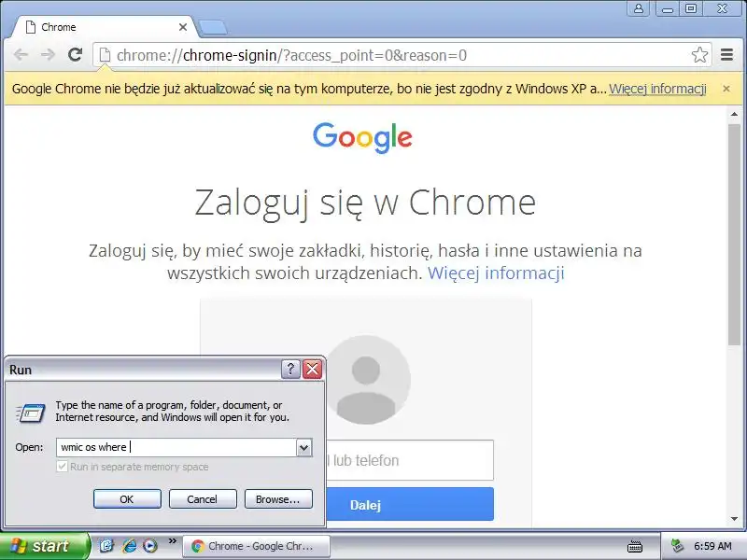Viewport: 747px width, 560px height.
Task: Click Cancel in the Run dialog
Action: (x=203, y=499)
